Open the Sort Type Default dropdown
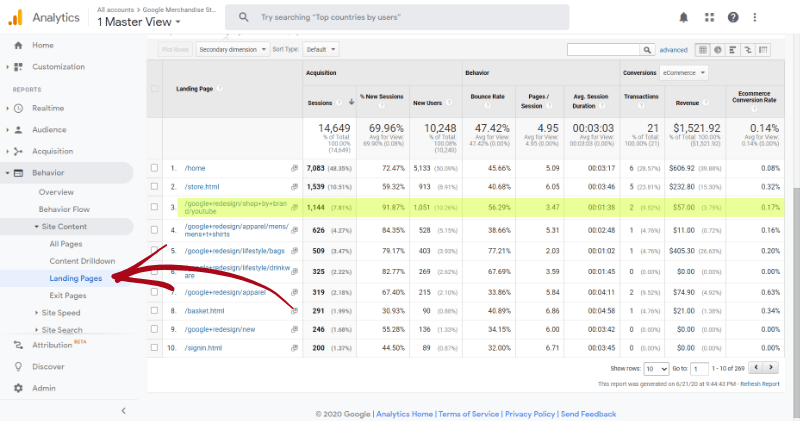 [x=321, y=49]
